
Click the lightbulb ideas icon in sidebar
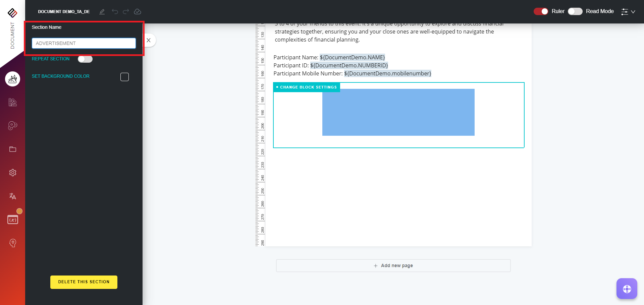click(x=12, y=243)
